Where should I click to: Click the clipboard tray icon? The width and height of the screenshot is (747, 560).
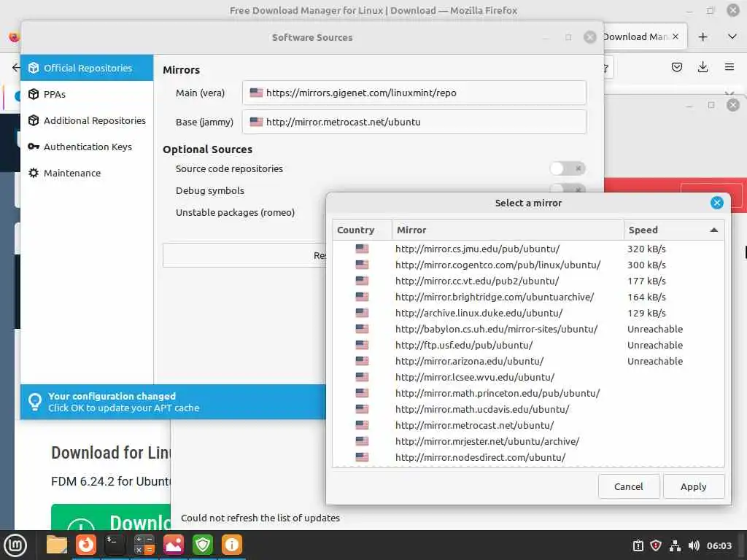coord(638,545)
